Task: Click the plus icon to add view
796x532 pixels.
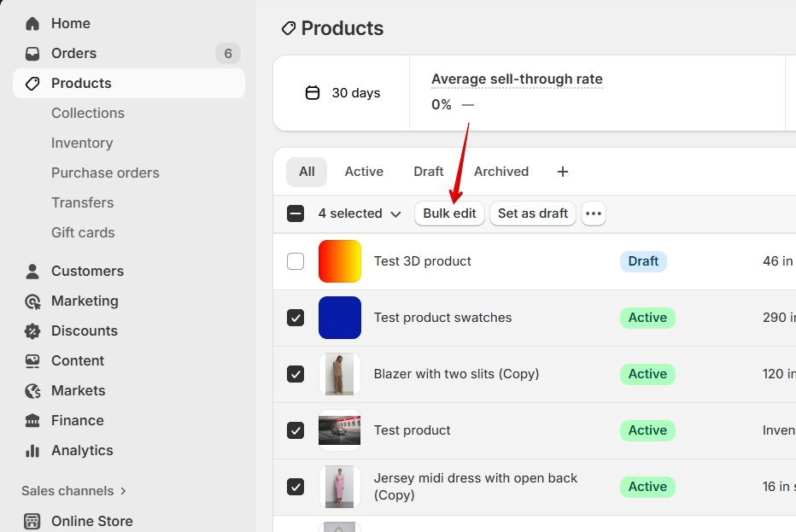Action: (x=563, y=172)
